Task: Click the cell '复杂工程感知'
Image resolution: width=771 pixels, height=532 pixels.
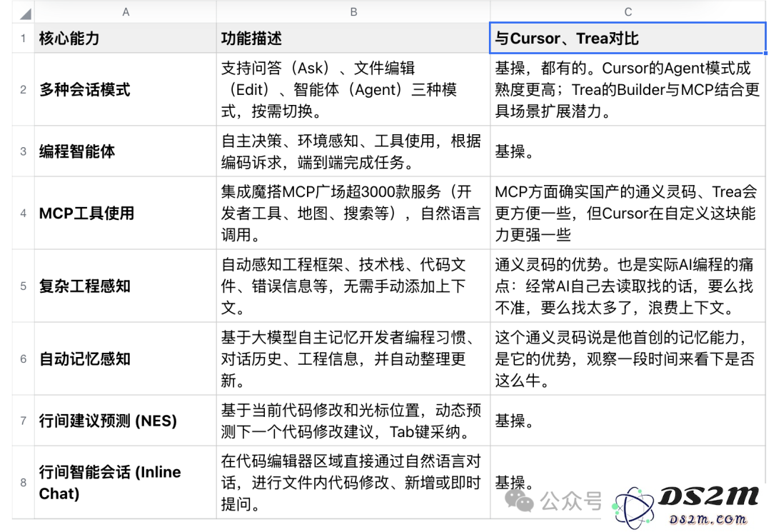Action: 126,286
